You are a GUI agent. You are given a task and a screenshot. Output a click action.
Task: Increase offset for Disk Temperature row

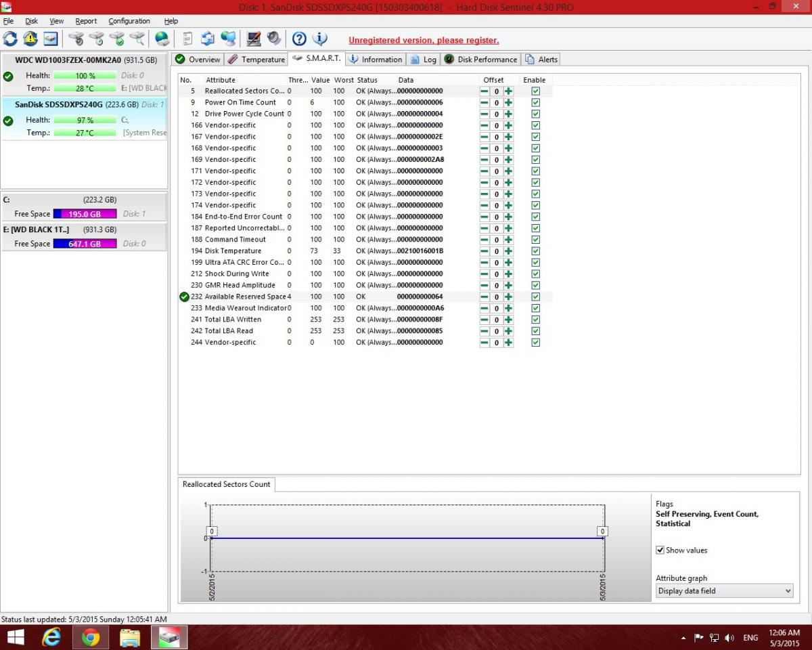[x=508, y=251]
